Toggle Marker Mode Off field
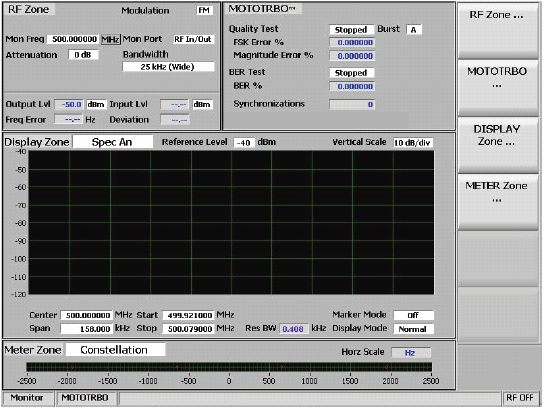 (x=413, y=315)
